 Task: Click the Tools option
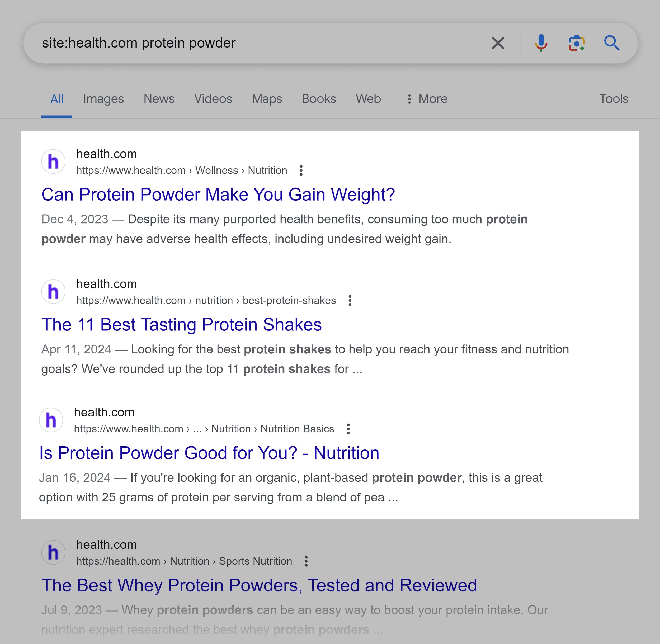pos(614,99)
